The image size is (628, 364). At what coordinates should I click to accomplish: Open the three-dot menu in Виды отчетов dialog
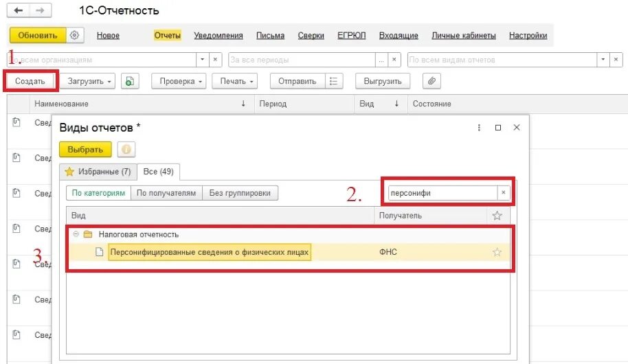tap(479, 127)
